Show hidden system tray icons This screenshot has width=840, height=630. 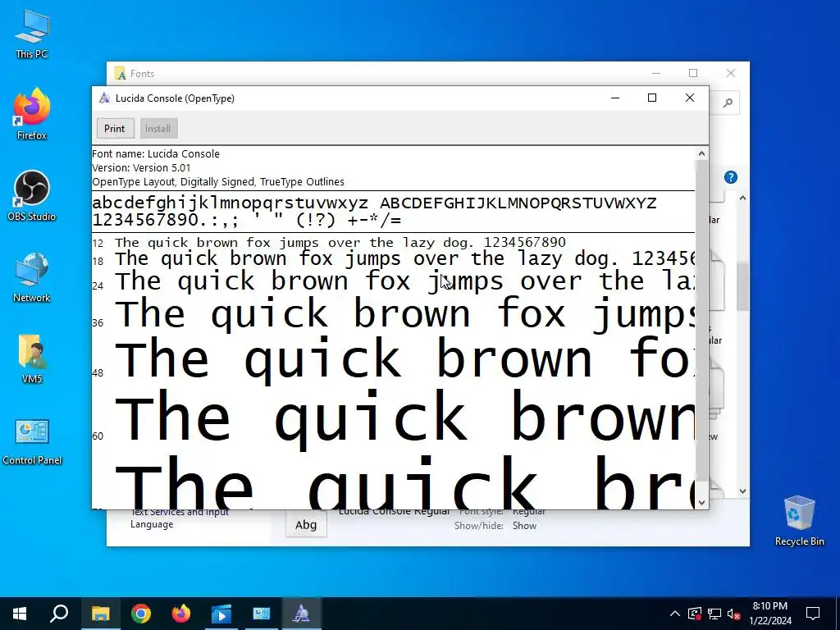pyautogui.click(x=675, y=614)
